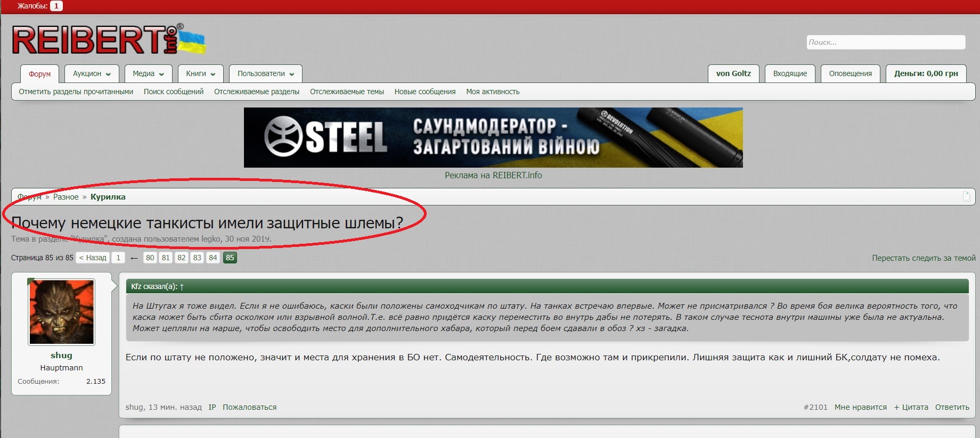This screenshot has width=980, height=438.
Task: Go to page 82 of the thread
Action: [x=182, y=258]
